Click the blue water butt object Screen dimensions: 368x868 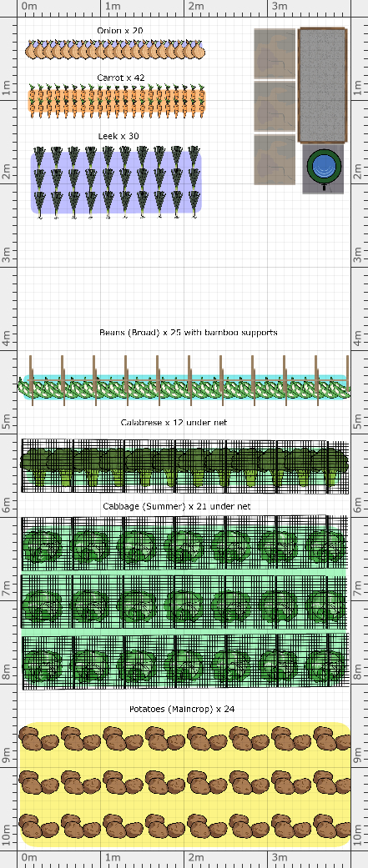(324, 166)
